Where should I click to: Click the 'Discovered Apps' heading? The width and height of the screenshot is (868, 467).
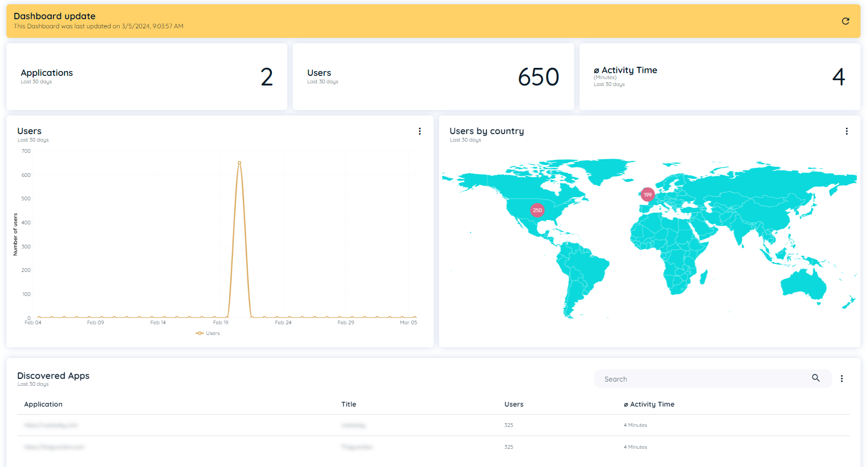(x=53, y=376)
